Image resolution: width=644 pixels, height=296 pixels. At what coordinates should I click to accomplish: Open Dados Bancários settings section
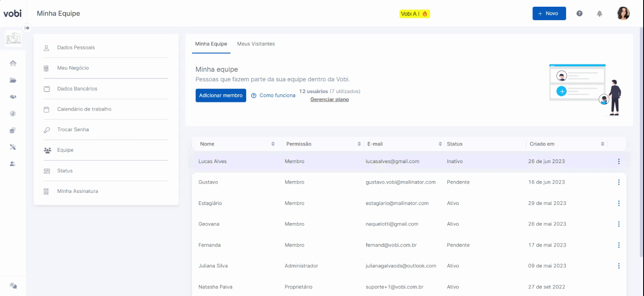click(x=77, y=89)
